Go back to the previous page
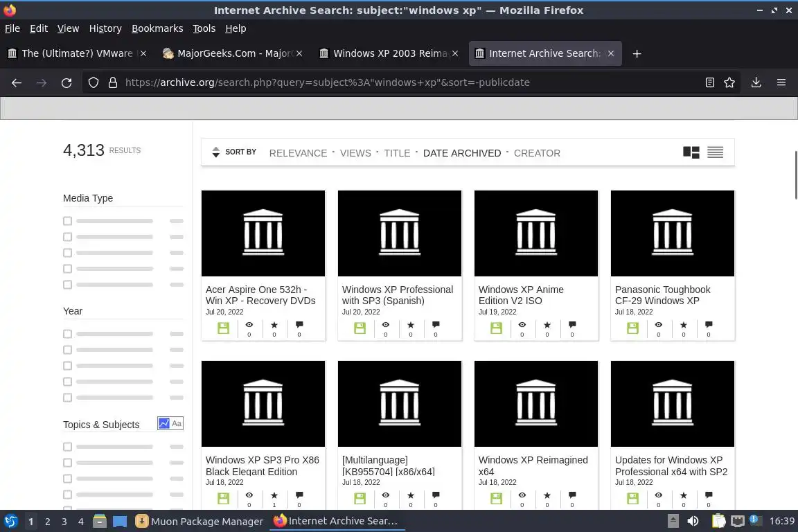 [x=17, y=82]
